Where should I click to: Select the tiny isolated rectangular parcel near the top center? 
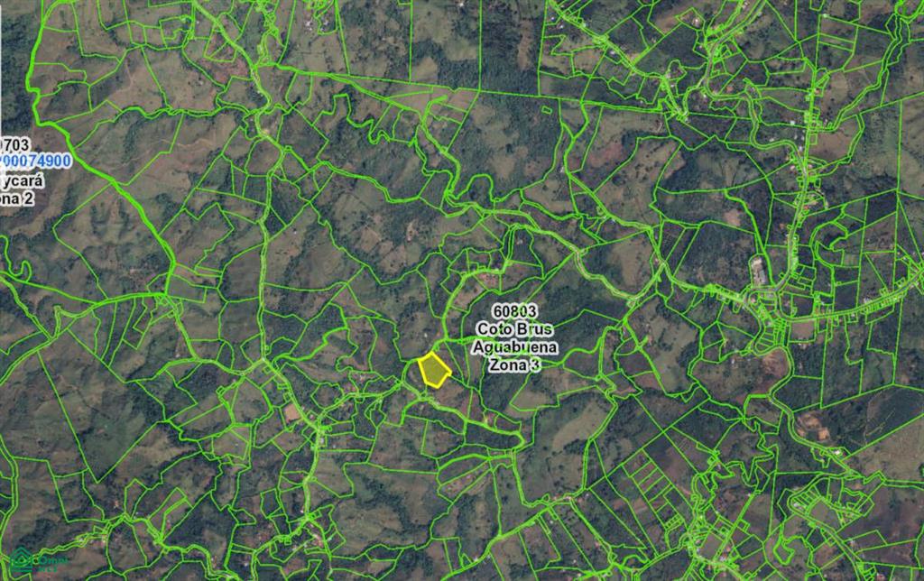[x=547, y=109]
